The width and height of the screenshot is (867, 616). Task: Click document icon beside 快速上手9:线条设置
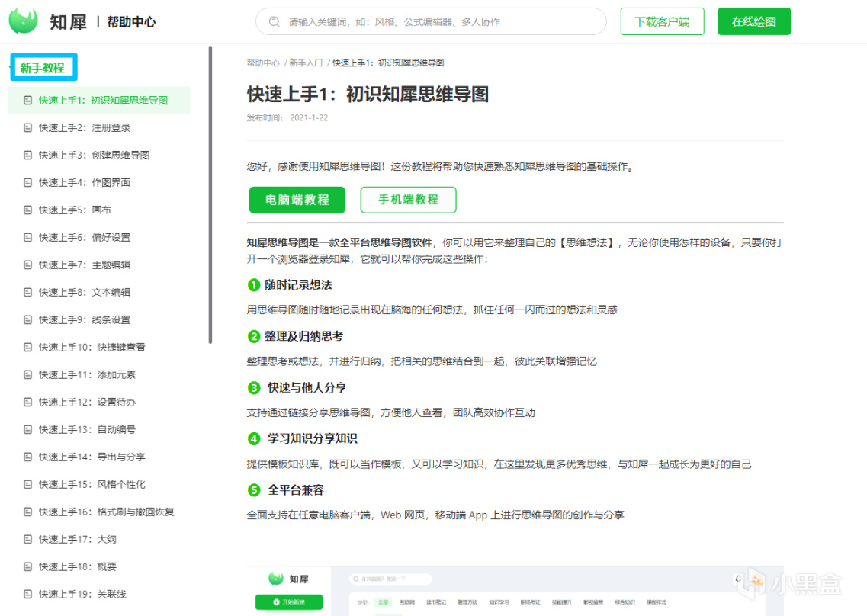pyautogui.click(x=27, y=319)
